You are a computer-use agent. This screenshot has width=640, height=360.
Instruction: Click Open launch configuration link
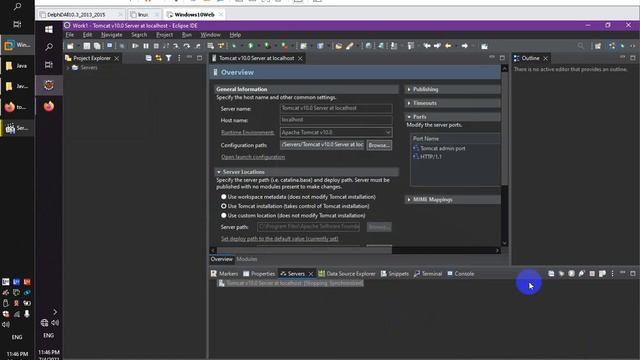253,157
